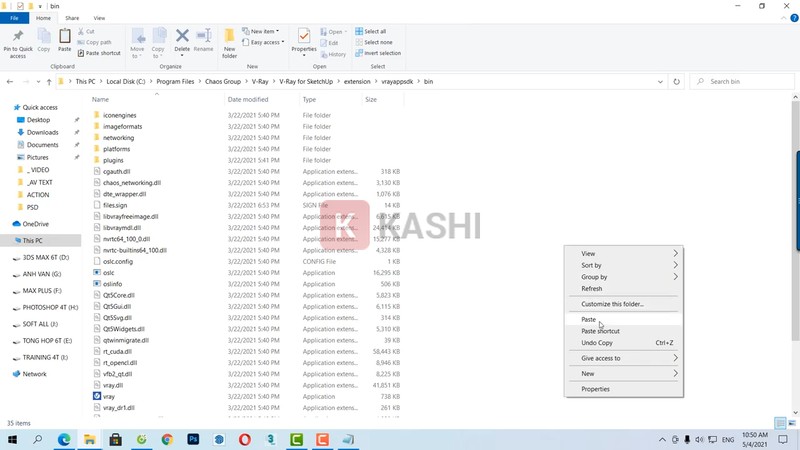800x450 pixels.
Task: Select Refresh from the context menu
Action: (592, 289)
